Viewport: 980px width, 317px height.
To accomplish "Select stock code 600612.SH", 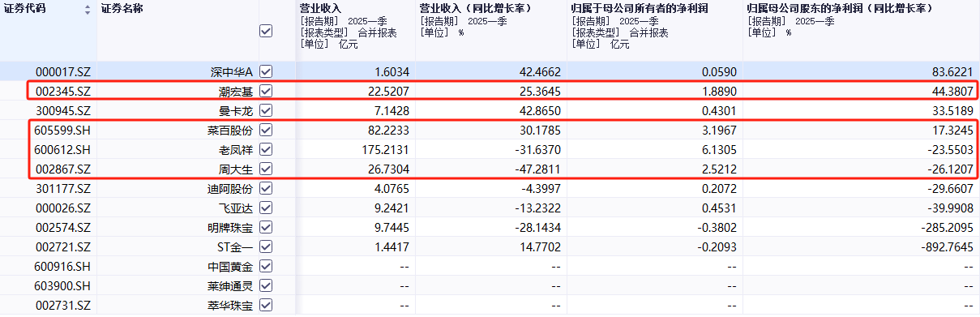I will [x=63, y=149].
